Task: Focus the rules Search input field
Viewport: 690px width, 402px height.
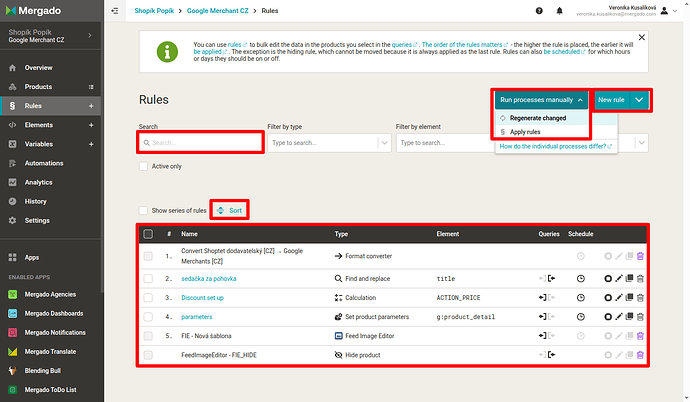Action: tap(201, 143)
